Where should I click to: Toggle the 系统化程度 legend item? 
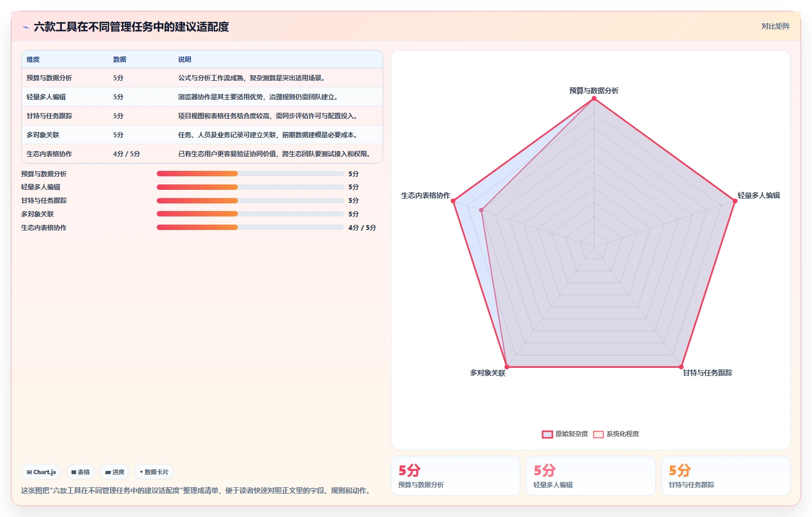click(x=616, y=434)
